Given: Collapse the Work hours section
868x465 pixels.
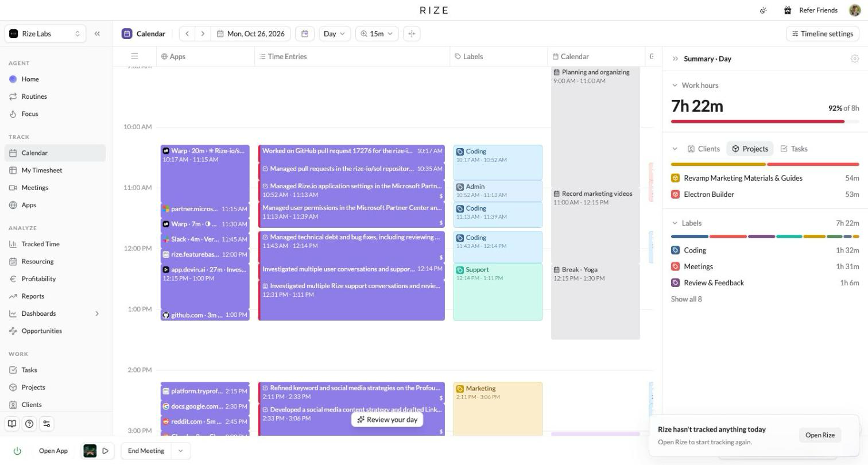Looking at the screenshot, I should pos(675,86).
